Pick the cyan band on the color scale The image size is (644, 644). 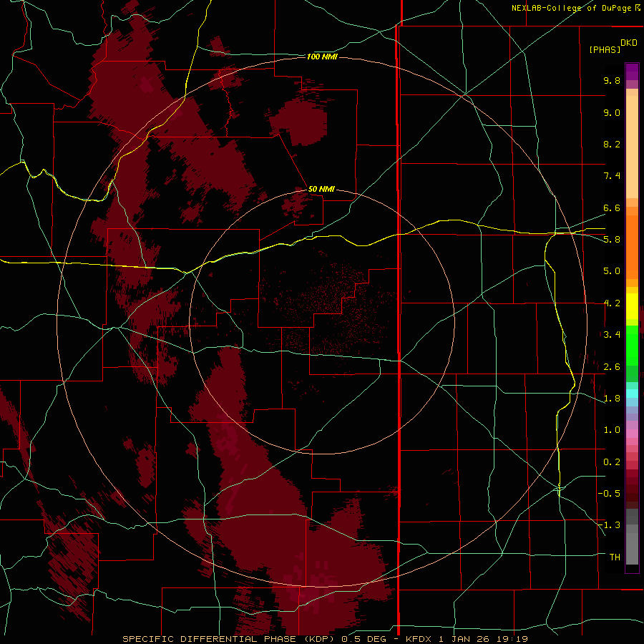tap(632, 394)
